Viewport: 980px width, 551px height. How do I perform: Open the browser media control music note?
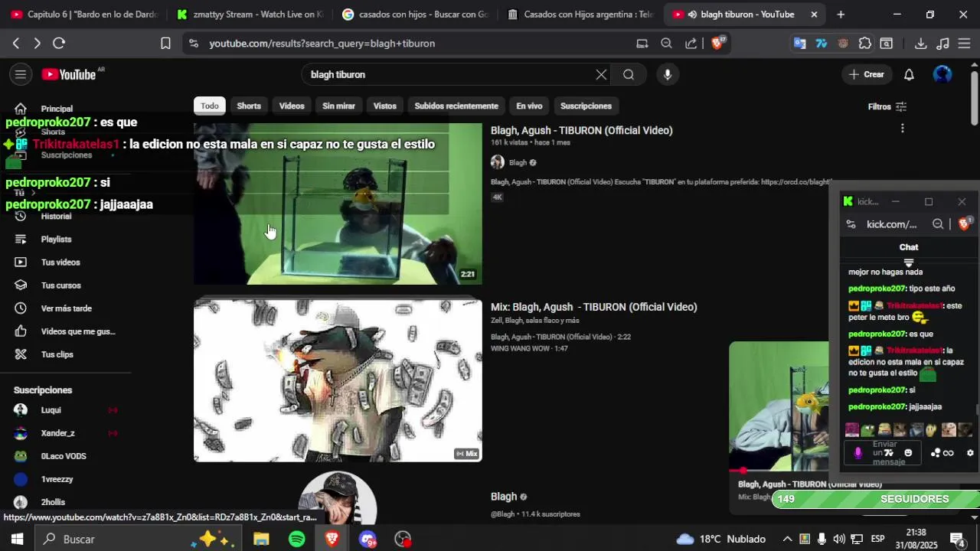[x=942, y=44]
